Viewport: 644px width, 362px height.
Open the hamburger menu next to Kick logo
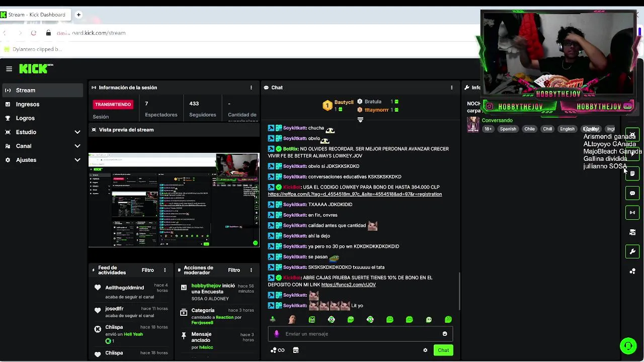click(x=9, y=69)
